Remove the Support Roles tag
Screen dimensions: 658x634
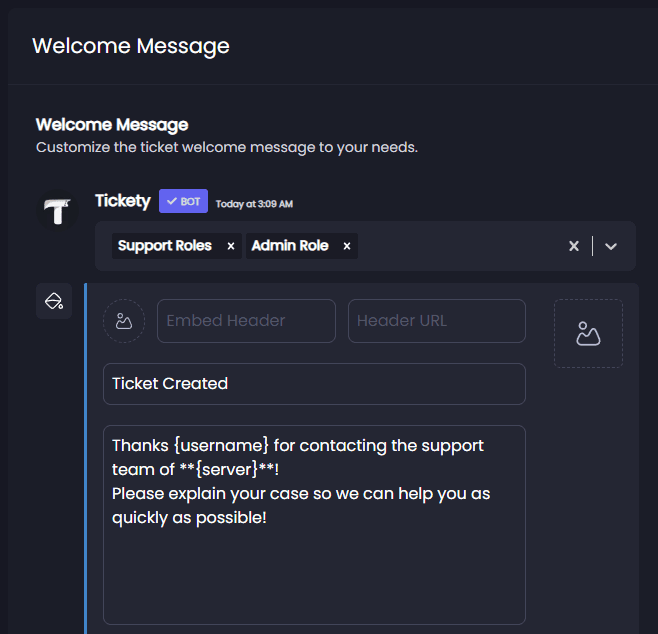231,246
